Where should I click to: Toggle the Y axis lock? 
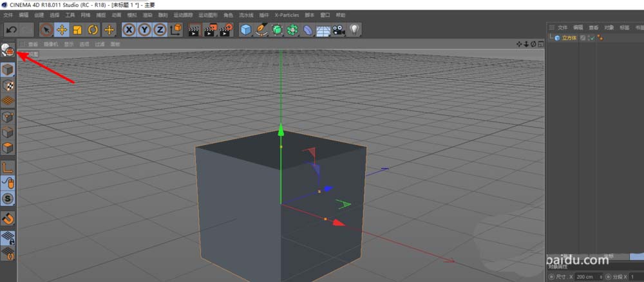144,30
